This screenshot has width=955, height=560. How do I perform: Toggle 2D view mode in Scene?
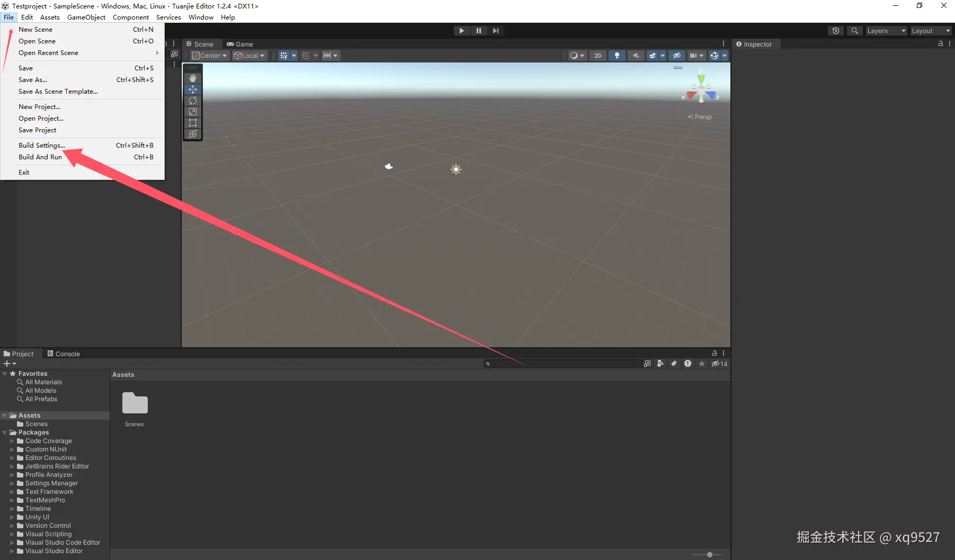click(x=598, y=56)
